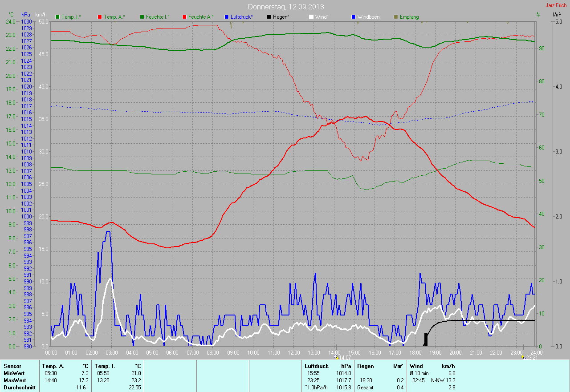Click the green Feuchte I. legend square
Screen dimensions: 570x392
click(142, 17)
